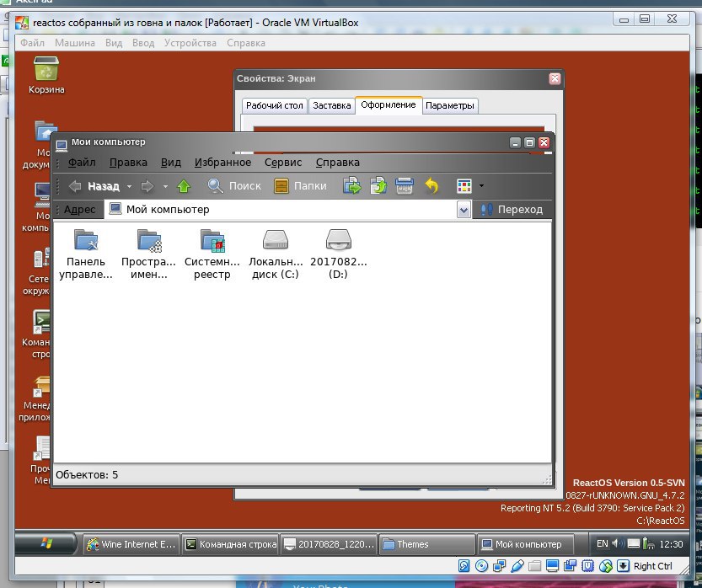Open VirtualBox Ввод menu

click(143, 43)
